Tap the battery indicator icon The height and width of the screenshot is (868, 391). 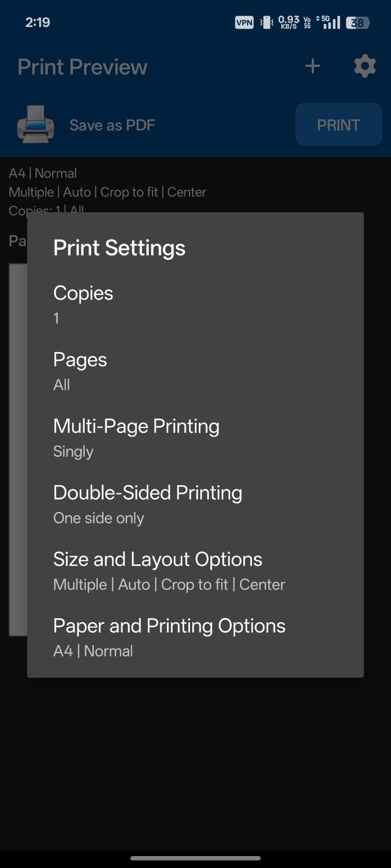358,23
